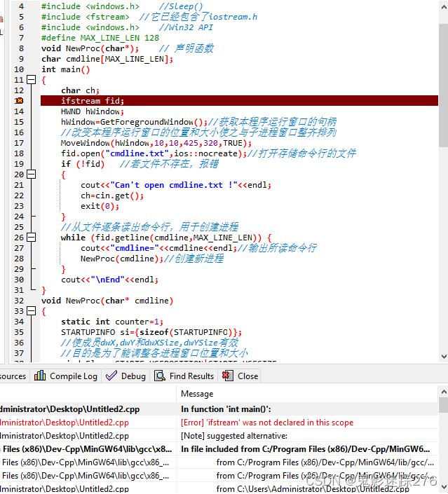Click the 'int main()' line of code

pyautogui.click(x=66, y=69)
